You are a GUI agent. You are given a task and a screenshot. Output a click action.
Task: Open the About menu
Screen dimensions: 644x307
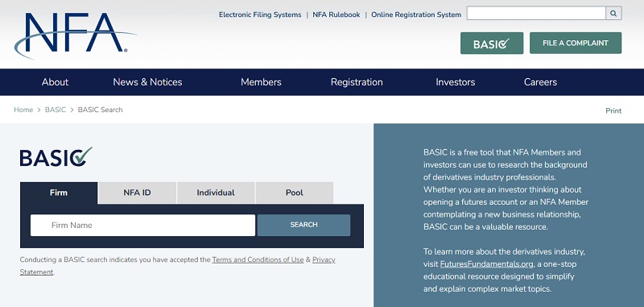[x=55, y=82]
